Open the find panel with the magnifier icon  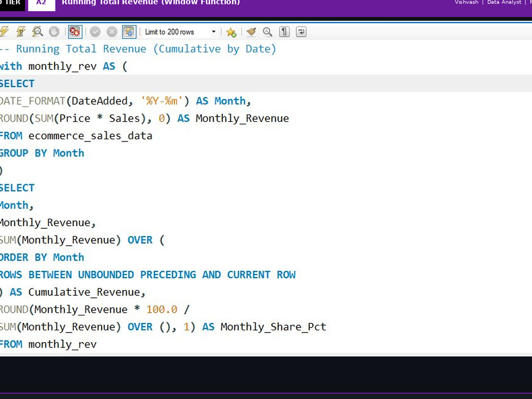pyautogui.click(x=268, y=32)
